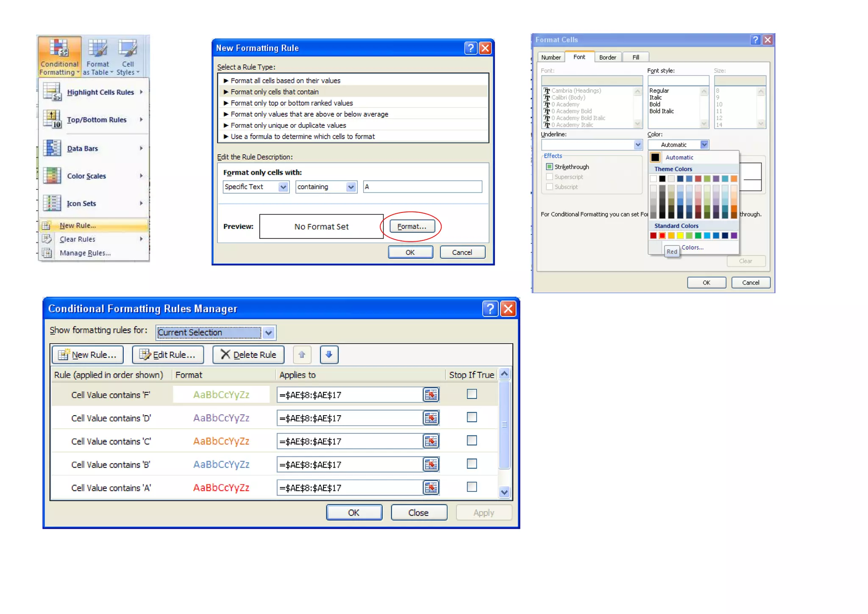Open the 'containing' condition dropdown

[x=351, y=187]
